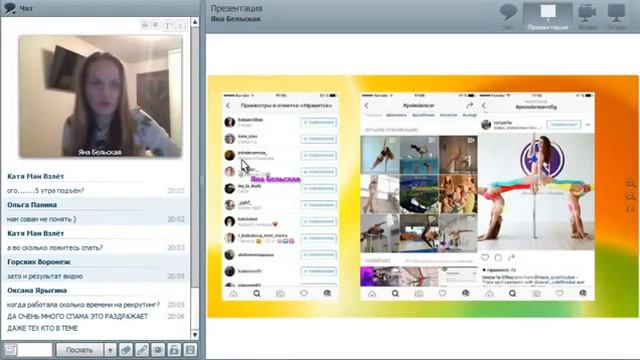The height and width of the screenshot is (360, 640).
Task: Click the 1:1 fit icon below zoom icons
Action: [630, 209]
